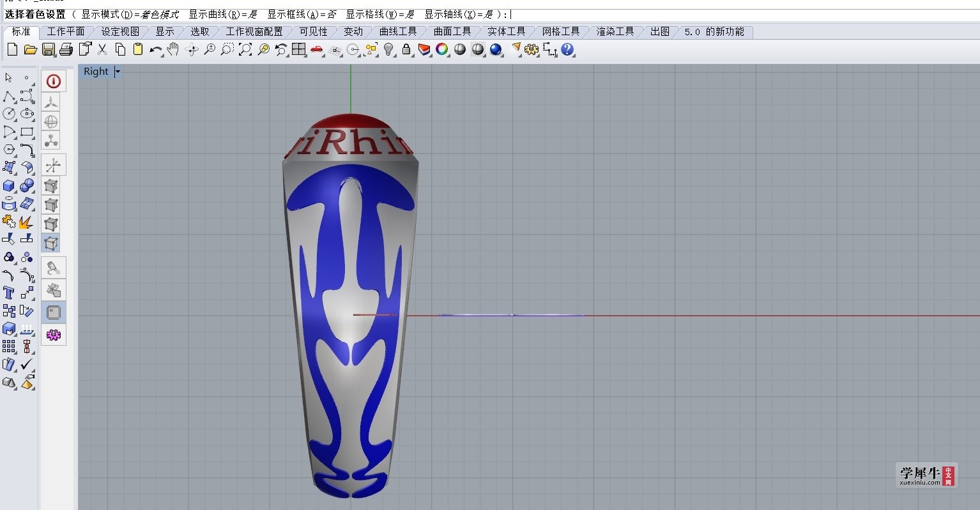Open the 渲染工具 tab
The image size is (980, 510).
tap(615, 31)
